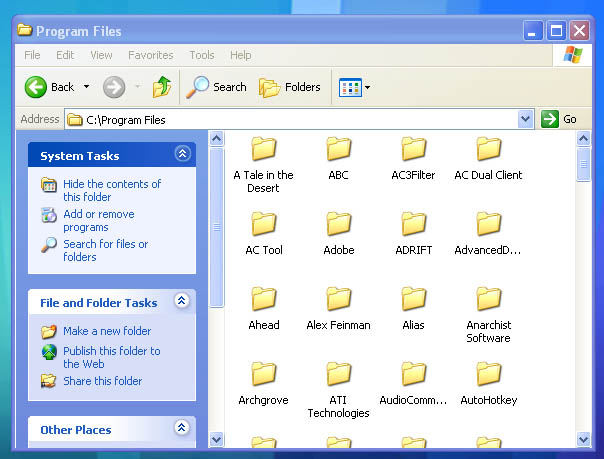
Task: Select the Alias folder
Action: [413, 308]
